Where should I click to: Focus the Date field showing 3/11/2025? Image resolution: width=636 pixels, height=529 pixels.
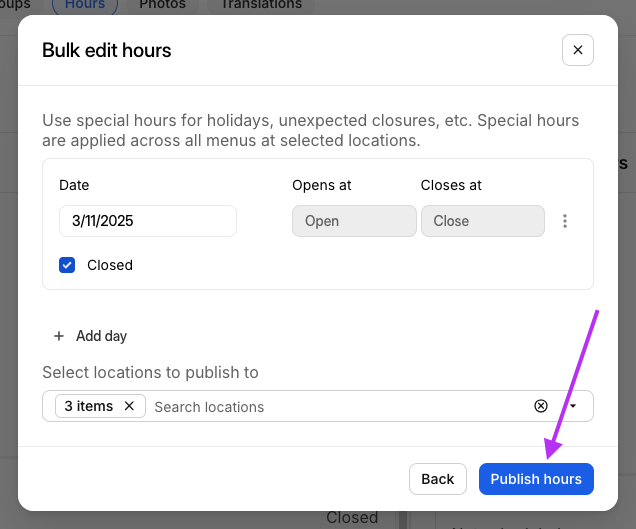pyautogui.click(x=147, y=221)
